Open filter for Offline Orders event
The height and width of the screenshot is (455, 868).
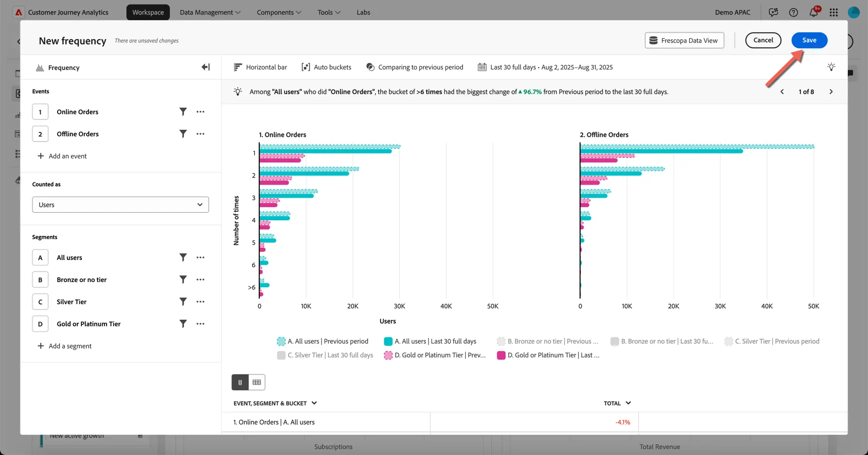(183, 134)
